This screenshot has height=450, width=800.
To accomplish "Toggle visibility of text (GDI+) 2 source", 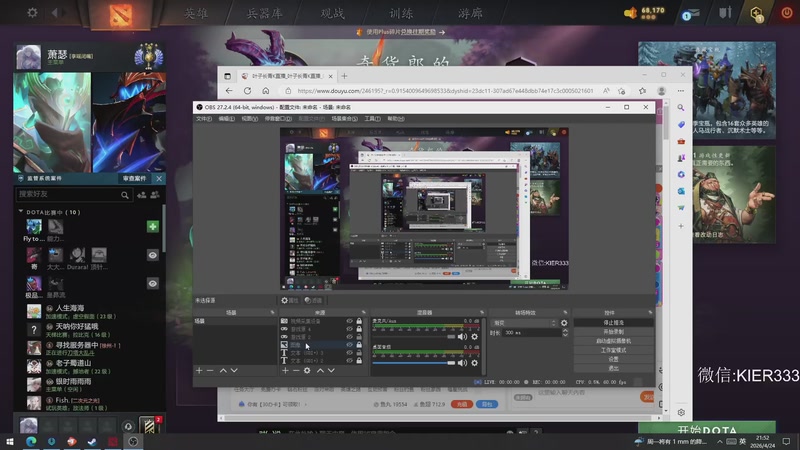I will [x=349, y=360].
